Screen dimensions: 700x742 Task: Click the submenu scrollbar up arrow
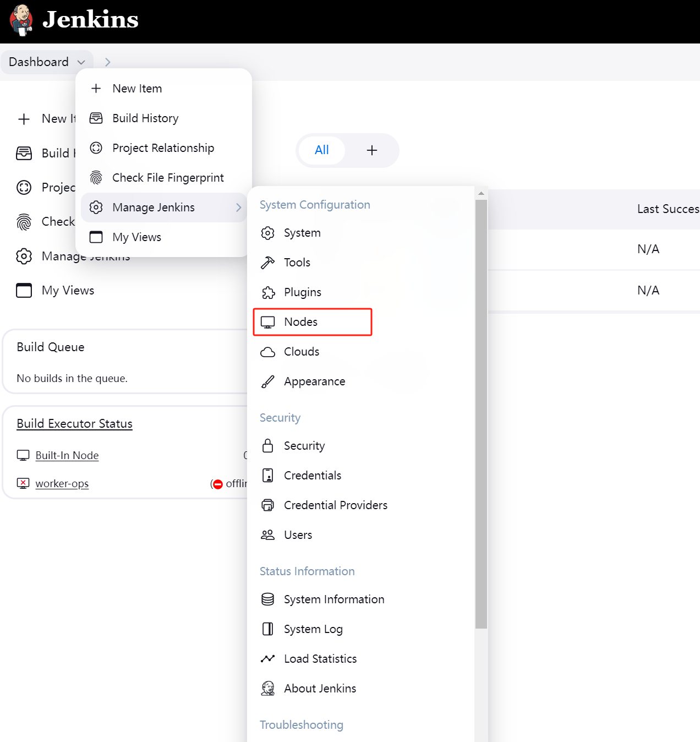(x=482, y=193)
